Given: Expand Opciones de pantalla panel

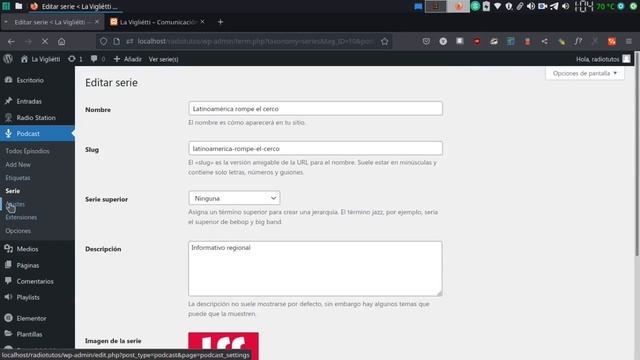Looking at the screenshot, I should (584, 73).
